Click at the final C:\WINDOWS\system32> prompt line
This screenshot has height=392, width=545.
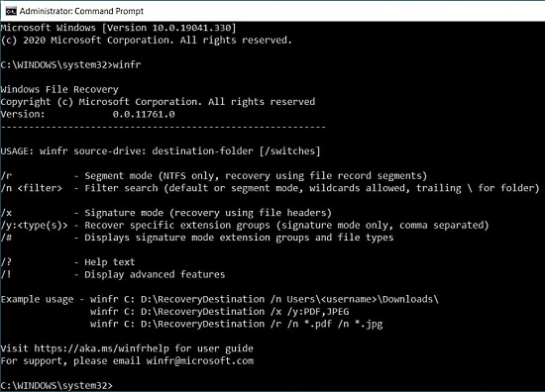click(x=56, y=385)
